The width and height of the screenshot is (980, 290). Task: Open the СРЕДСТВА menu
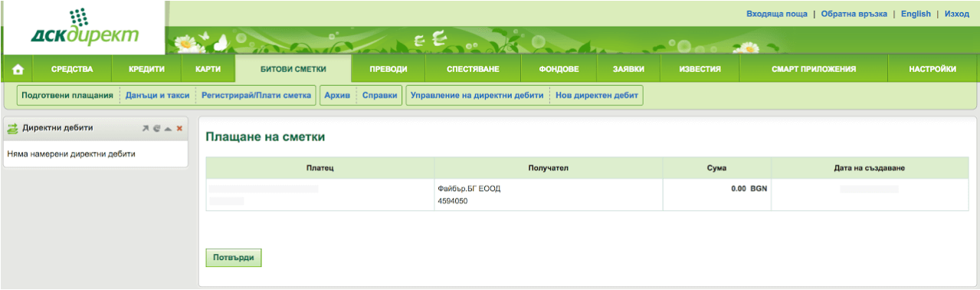pos(72,69)
